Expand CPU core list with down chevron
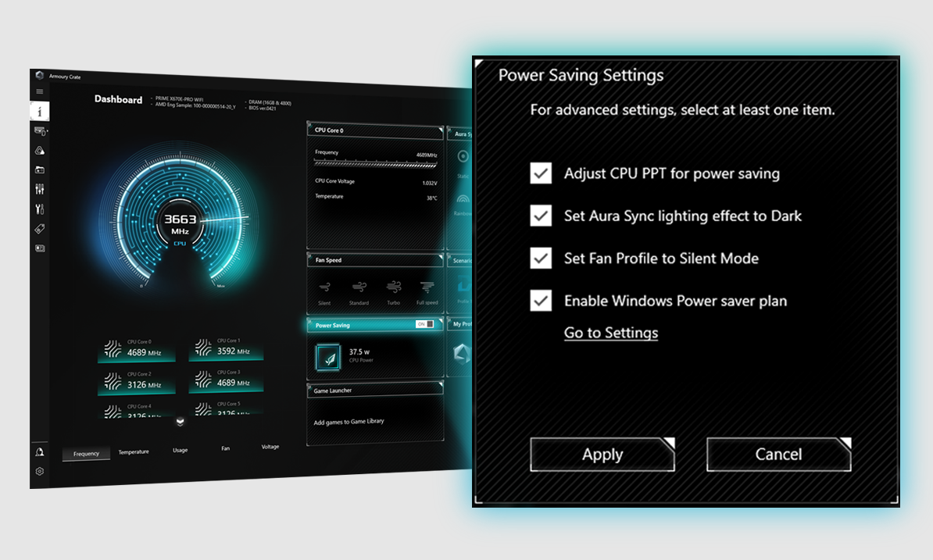The width and height of the screenshot is (933, 560). pyautogui.click(x=181, y=422)
